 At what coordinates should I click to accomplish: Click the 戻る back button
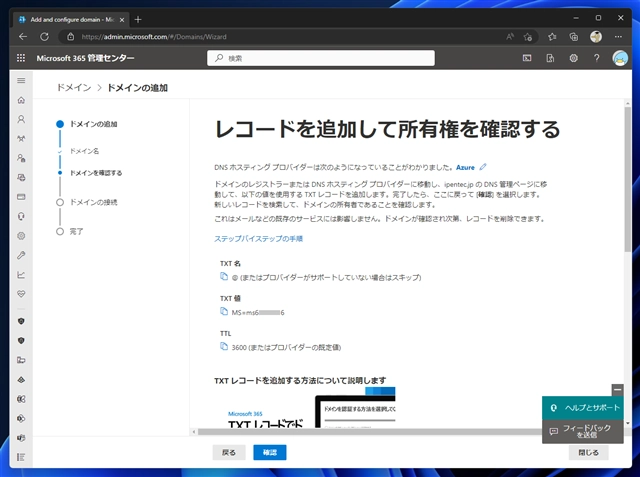click(229, 452)
